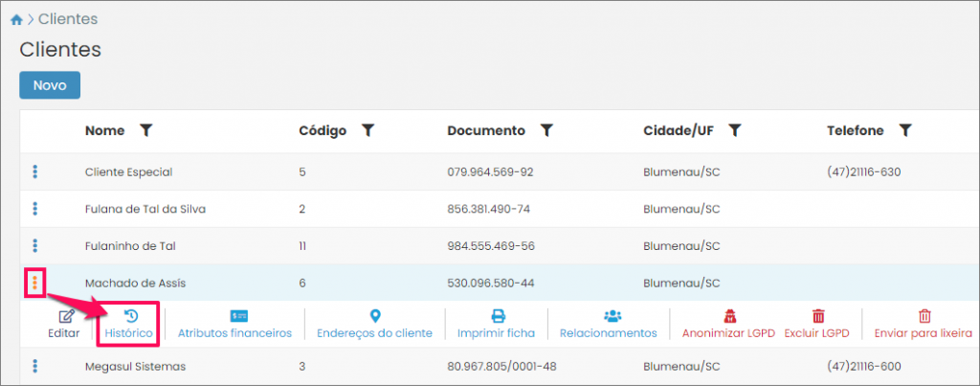The image size is (980, 386).
Task: Select Editar for Machado de Assis
Action: pos(64,324)
